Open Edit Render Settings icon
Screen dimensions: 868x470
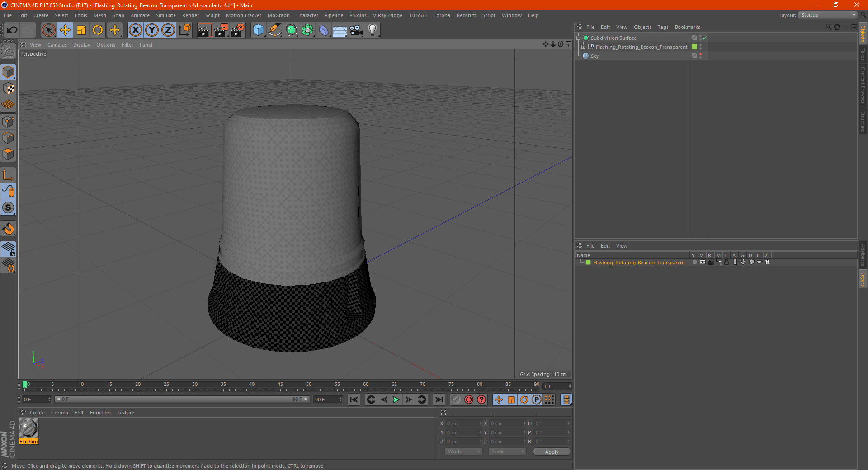pos(238,30)
